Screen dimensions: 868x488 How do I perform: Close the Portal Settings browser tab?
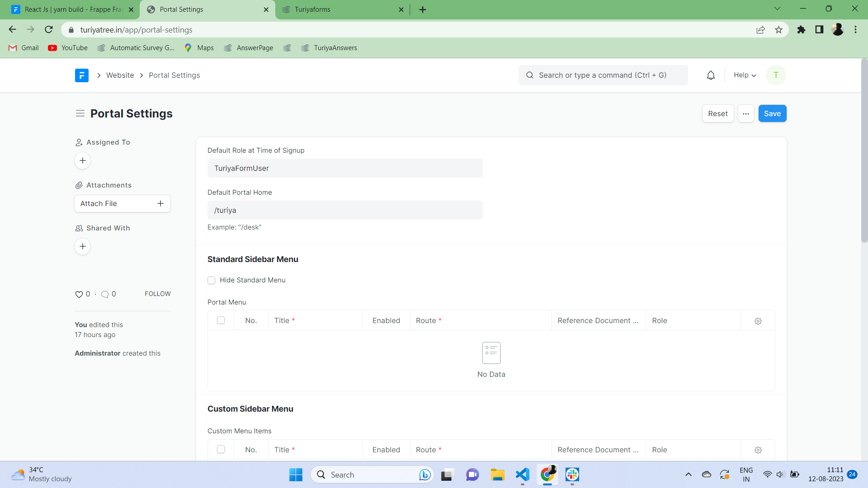(x=266, y=9)
